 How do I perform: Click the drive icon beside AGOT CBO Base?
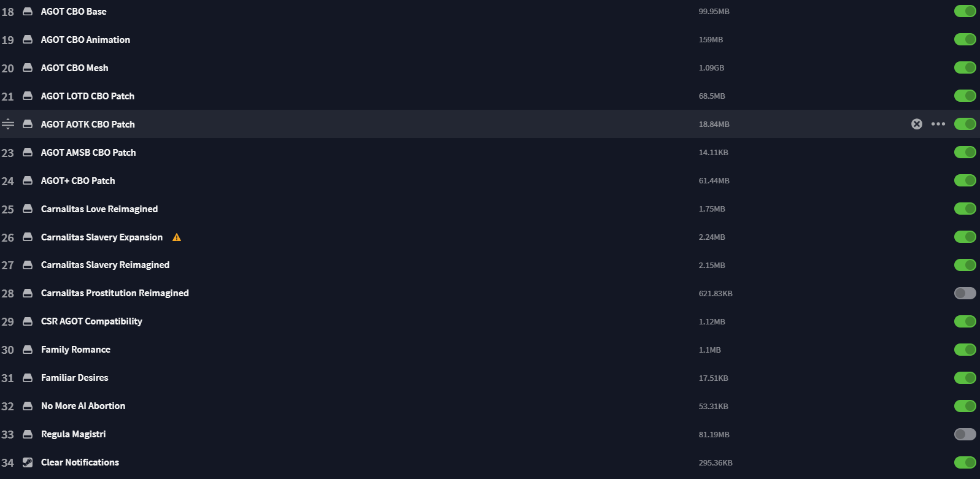28,12
